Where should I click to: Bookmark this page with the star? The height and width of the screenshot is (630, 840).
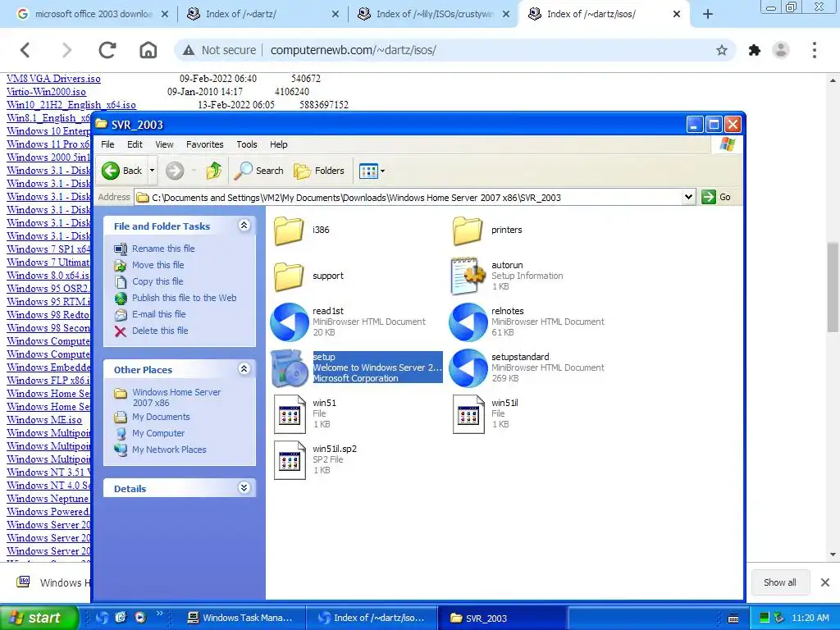point(722,50)
